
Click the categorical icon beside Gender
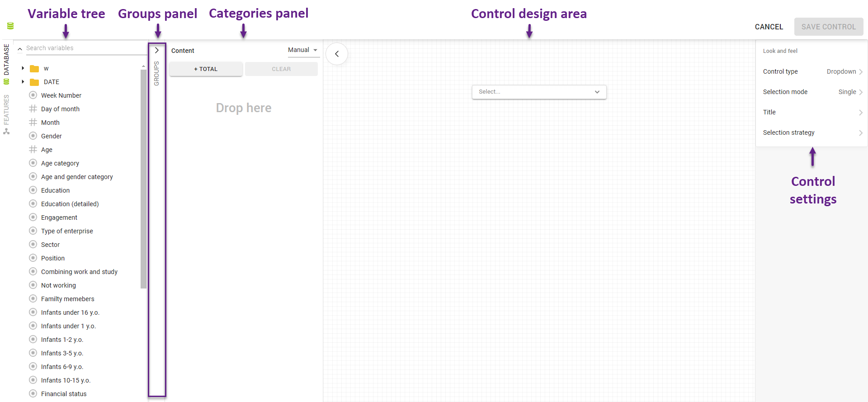(x=33, y=136)
